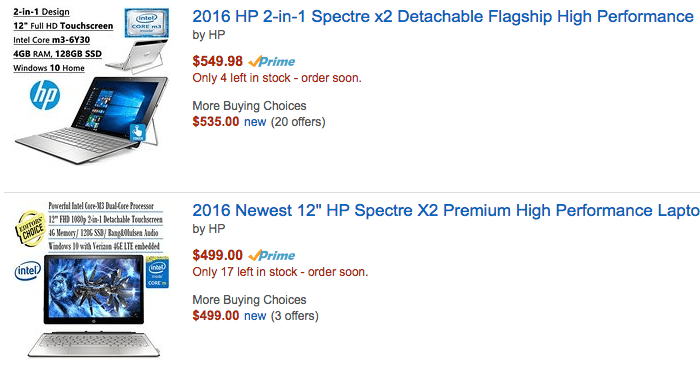Viewport: 700px width, 386px height.
Task: Click the Intel Inside Core m badge on second image
Action: [157, 273]
